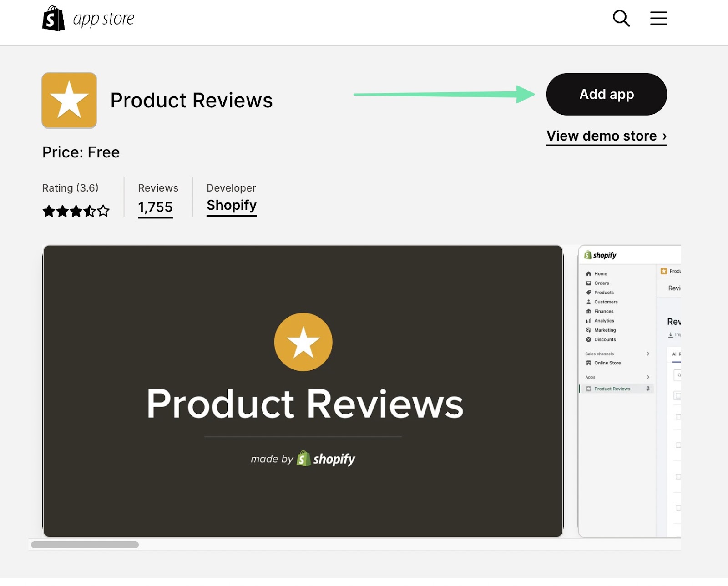The height and width of the screenshot is (586, 728).
Task: Open the Shopify developer link
Action: tap(232, 206)
